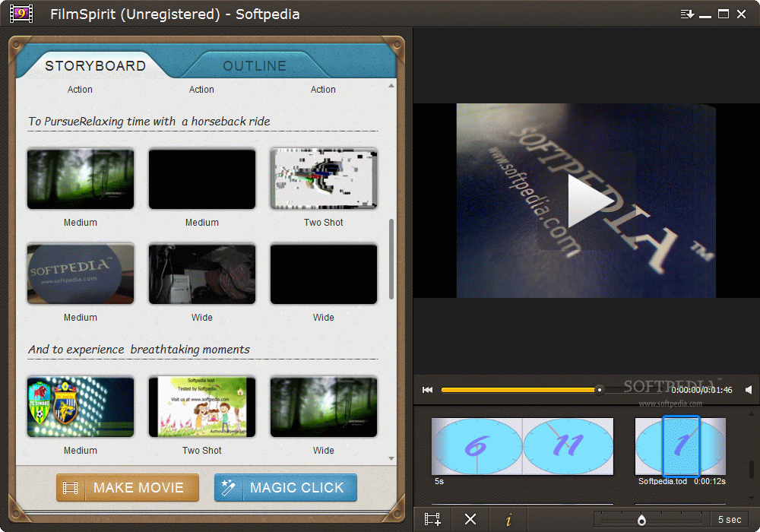
Task: Click 'Medium' label under soccer badges thumbnail
Action: (x=81, y=451)
